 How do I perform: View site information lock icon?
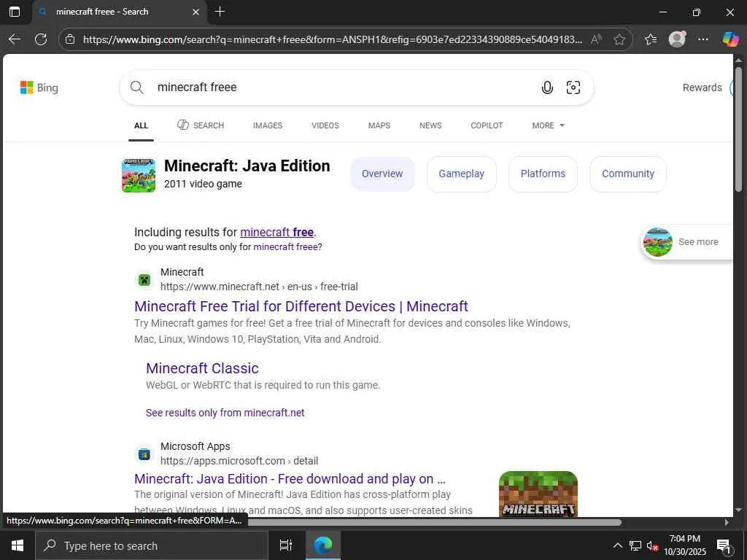pyautogui.click(x=70, y=39)
